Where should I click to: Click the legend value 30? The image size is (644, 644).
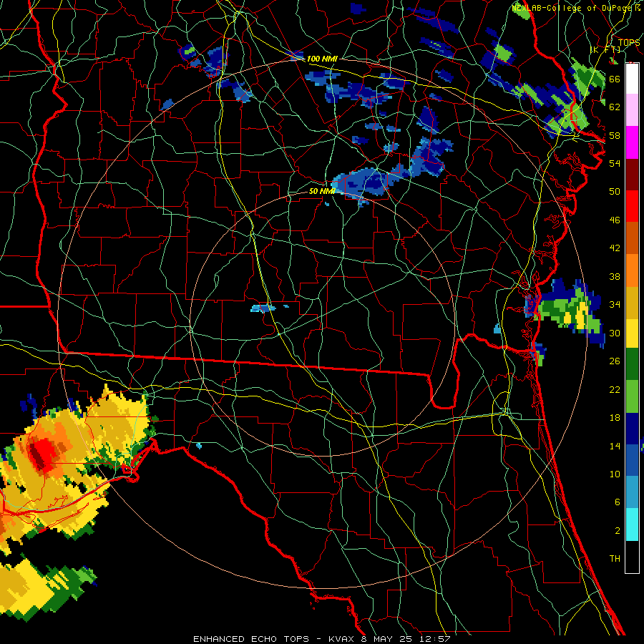click(x=615, y=333)
